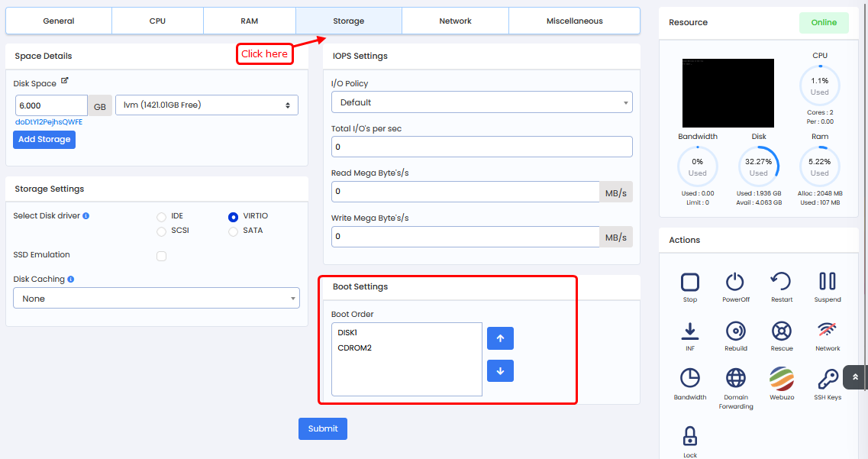This screenshot has height=459, width=868.
Task: Click the Domain Forwarding globe icon
Action: click(x=735, y=379)
